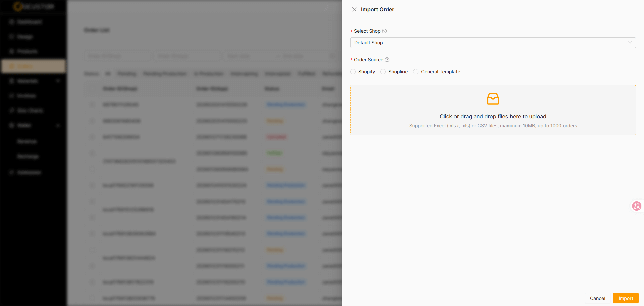Switch to the In Production tab
Screen dimensions: 644x306
[x=209, y=74]
